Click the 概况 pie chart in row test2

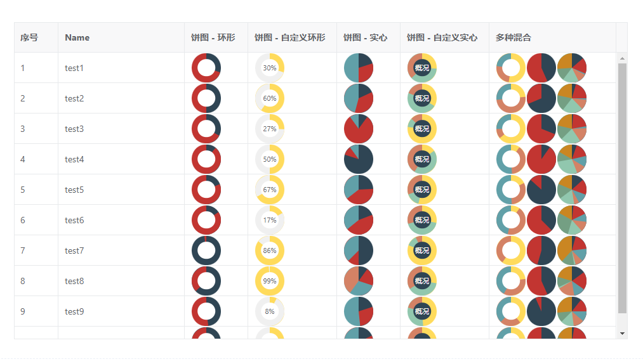point(422,98)
